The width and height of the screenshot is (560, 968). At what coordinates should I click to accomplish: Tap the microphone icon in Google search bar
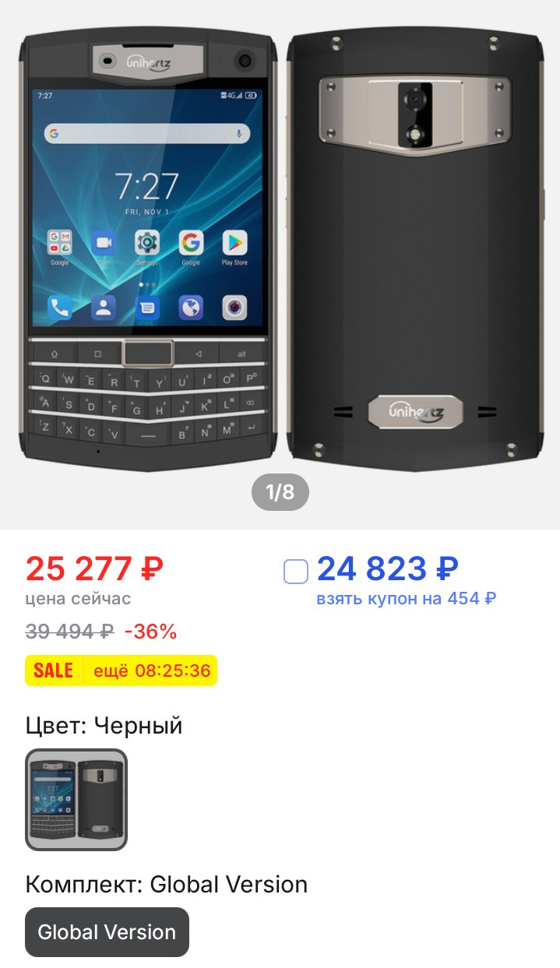[x=238, y=134]
